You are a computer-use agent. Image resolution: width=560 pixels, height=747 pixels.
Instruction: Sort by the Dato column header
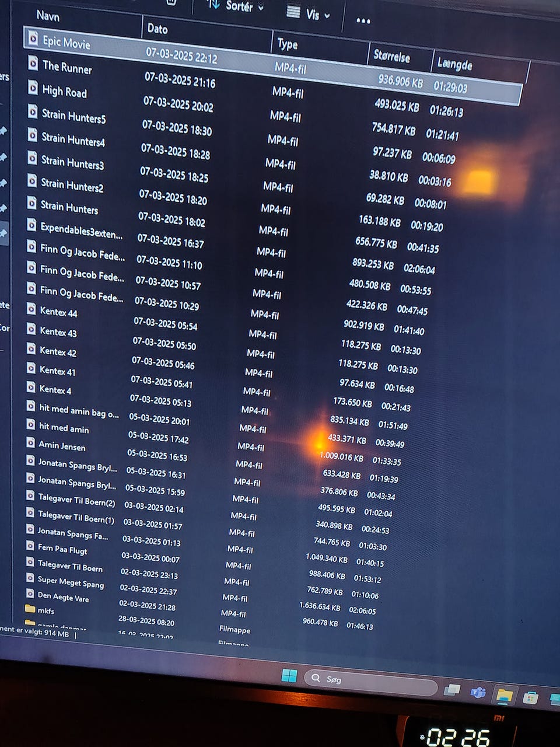tap(157, 28)
